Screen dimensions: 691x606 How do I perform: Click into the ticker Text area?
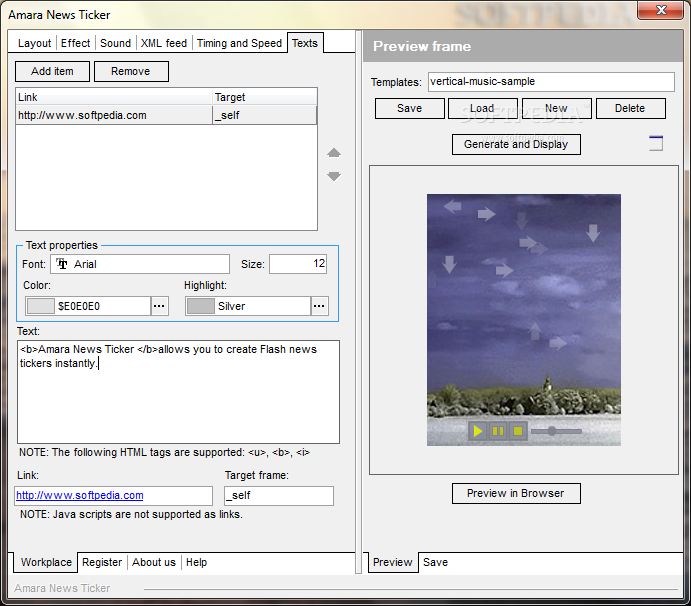pyautogui.click(x=178, y=392)
